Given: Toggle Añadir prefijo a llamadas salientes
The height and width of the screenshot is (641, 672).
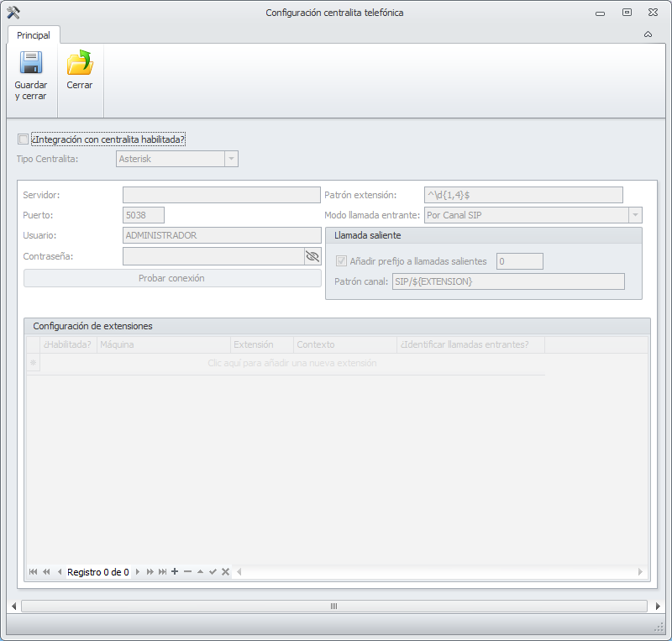Looking at the screenshot, I should (341, 261).
